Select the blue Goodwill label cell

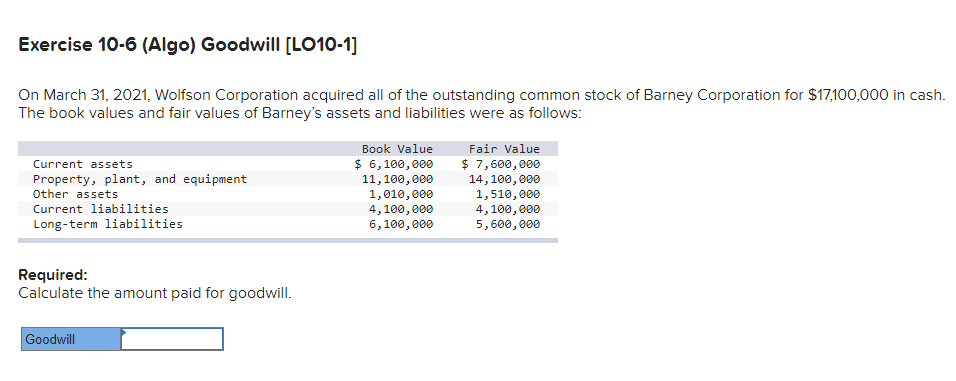(x=71, y=339)
